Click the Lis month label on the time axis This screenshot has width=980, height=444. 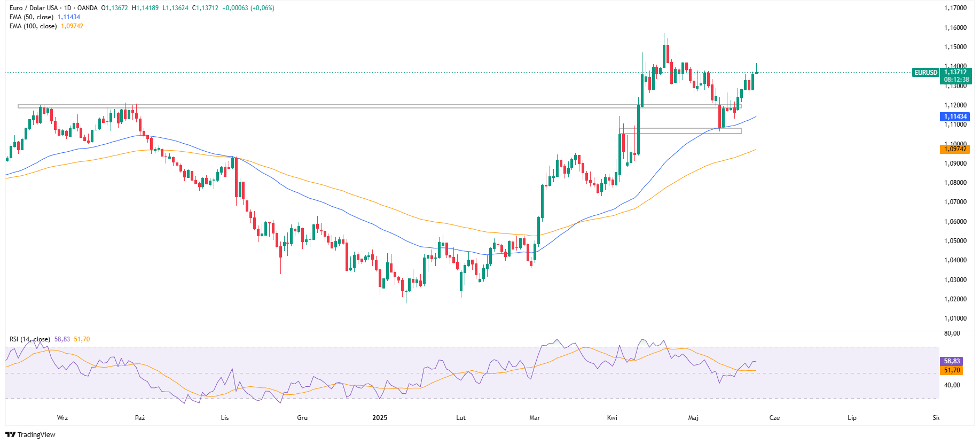pyautogui.click(x=225, y=418)
